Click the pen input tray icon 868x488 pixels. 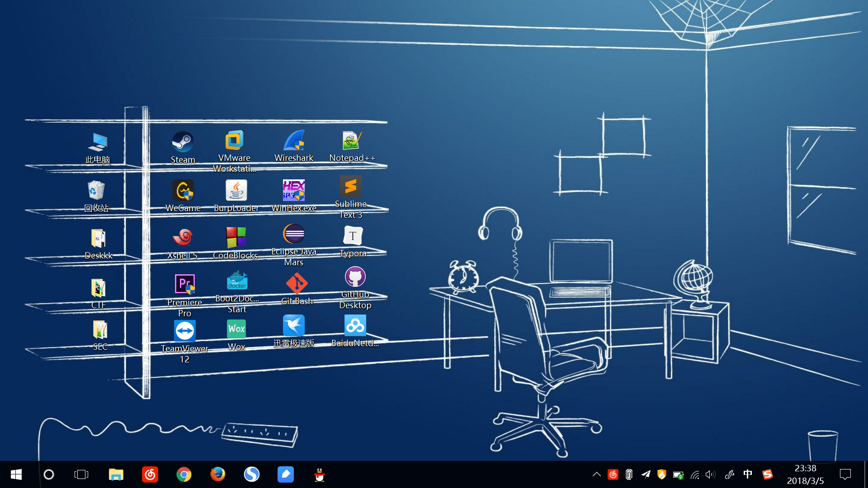(729, 474)
